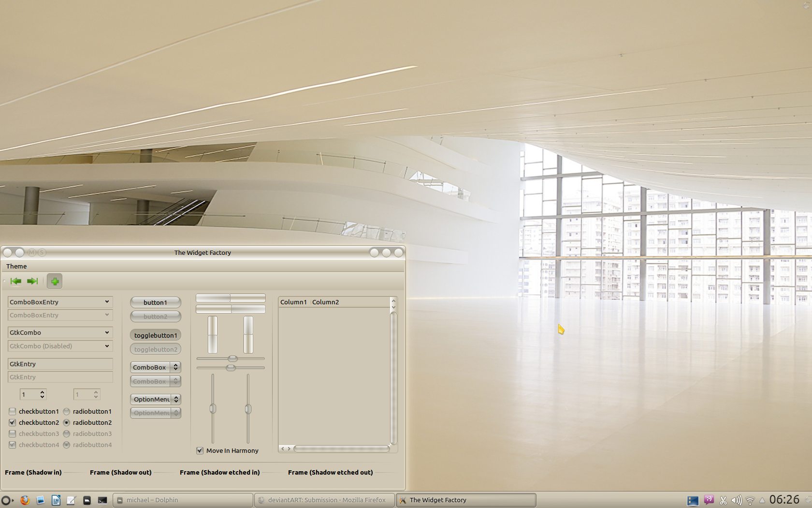
Task: Open the purple chat smiley tray icon
Action: (709, 500)
